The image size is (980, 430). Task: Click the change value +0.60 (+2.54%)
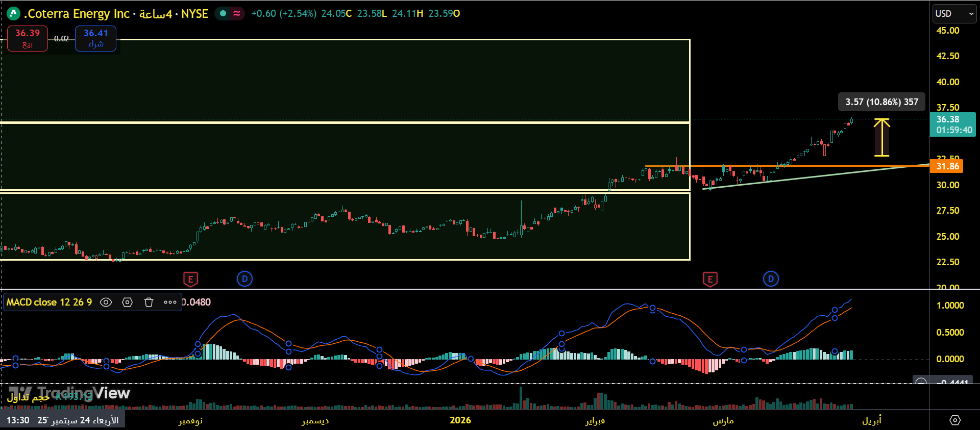[x=284, y=14]
